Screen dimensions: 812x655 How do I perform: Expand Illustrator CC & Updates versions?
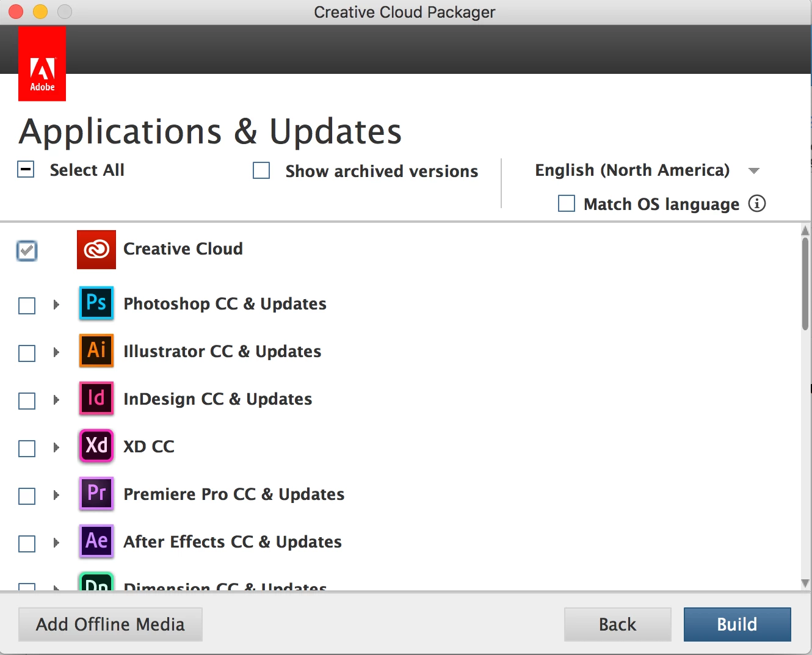(56, 352)
